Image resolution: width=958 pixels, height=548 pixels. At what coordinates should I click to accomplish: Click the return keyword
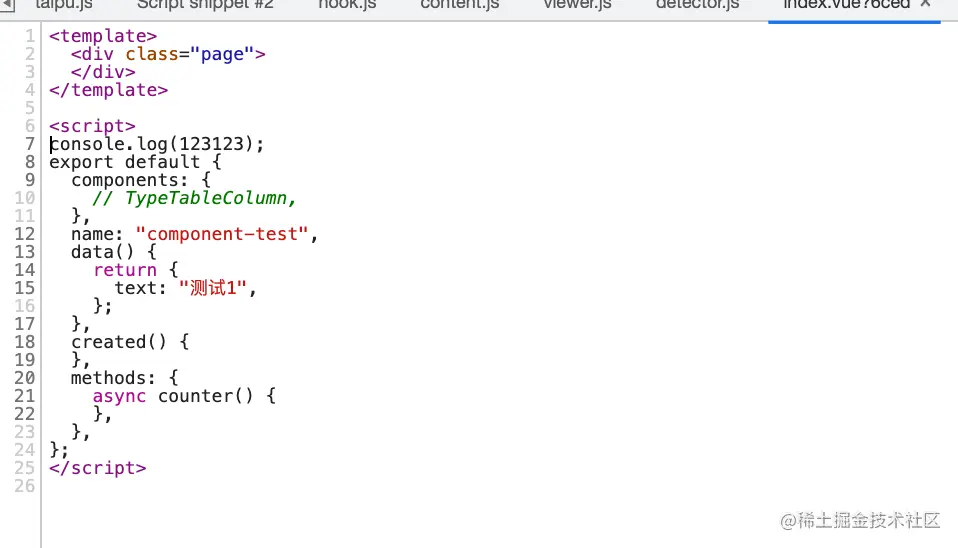[x=125, y=270]
